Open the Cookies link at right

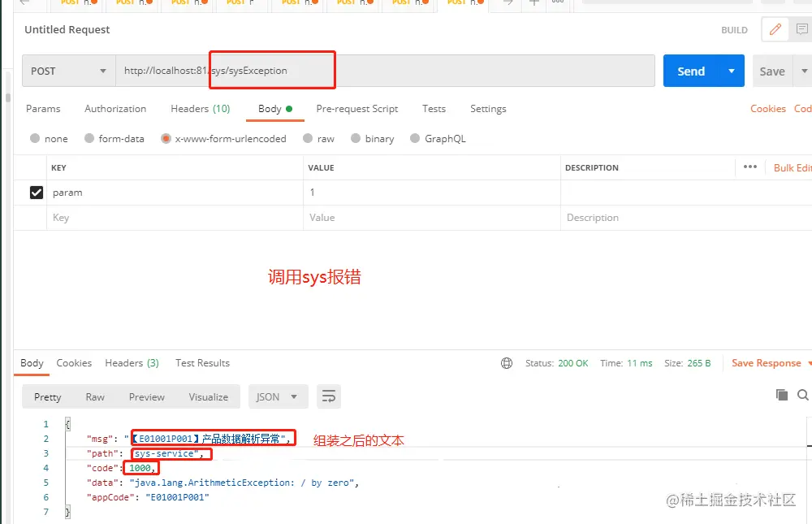click(x=768, y=109)
